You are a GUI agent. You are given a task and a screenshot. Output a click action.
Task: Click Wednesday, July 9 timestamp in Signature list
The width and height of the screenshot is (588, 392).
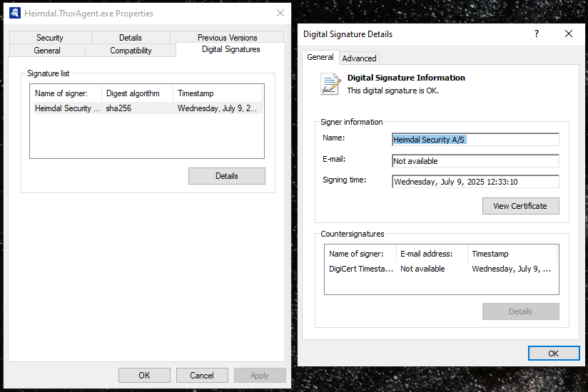pyautogui.click(x=217, y=108)
